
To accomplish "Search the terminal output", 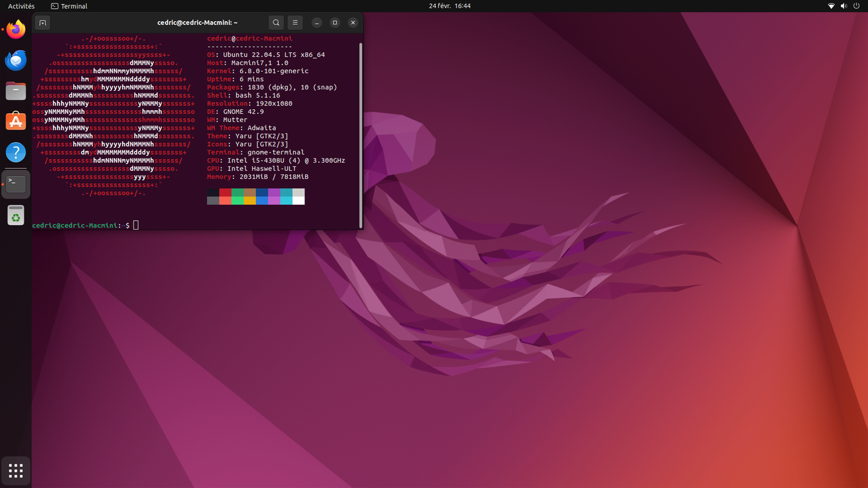I will pyautogui.click(x=276, y=22).
